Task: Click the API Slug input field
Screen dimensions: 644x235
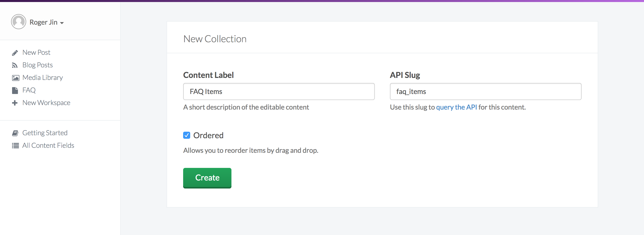Action: click(x=486, y=92)
